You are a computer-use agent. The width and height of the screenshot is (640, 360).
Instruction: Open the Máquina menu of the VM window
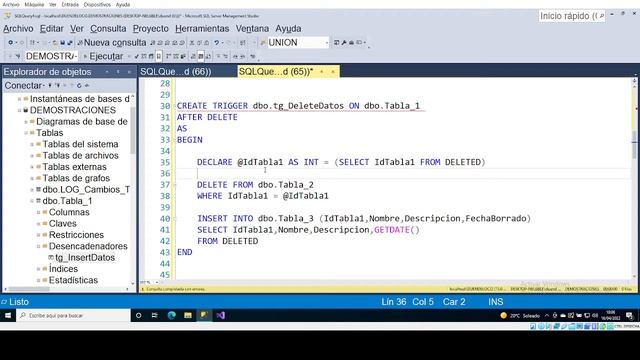coord(34,4)
